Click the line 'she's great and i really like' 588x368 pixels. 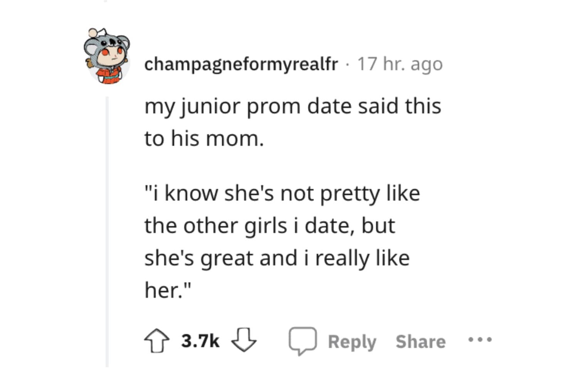pos(277,258)
